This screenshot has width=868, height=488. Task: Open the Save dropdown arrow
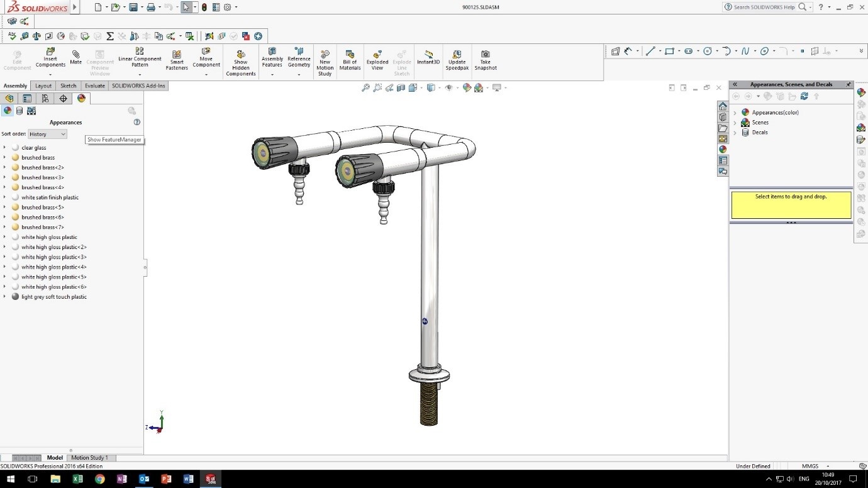click(x=141, y=8)
